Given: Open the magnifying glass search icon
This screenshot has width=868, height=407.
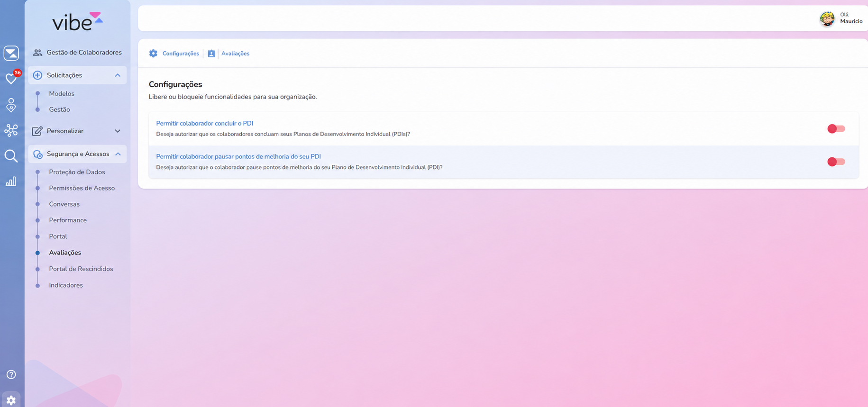Looking at the screenshot, I should 11,156.
